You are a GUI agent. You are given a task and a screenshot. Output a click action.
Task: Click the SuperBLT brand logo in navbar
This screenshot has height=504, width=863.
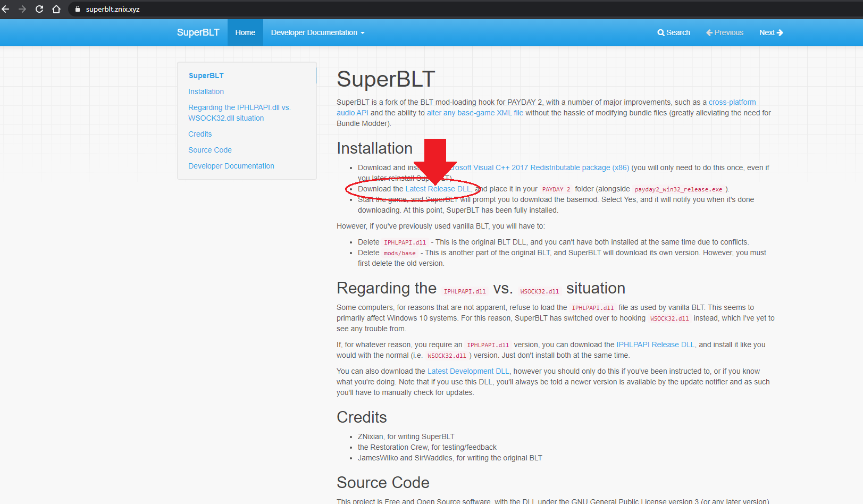pos(198,32)
